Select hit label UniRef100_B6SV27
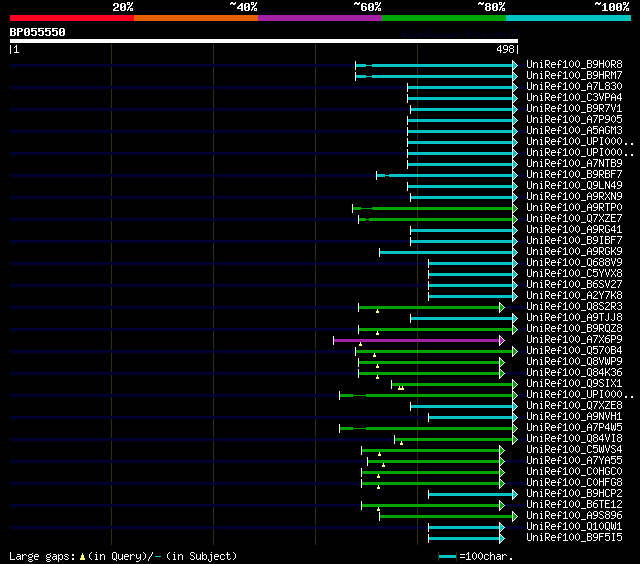 pyautogui.click(x=574, y=285)
